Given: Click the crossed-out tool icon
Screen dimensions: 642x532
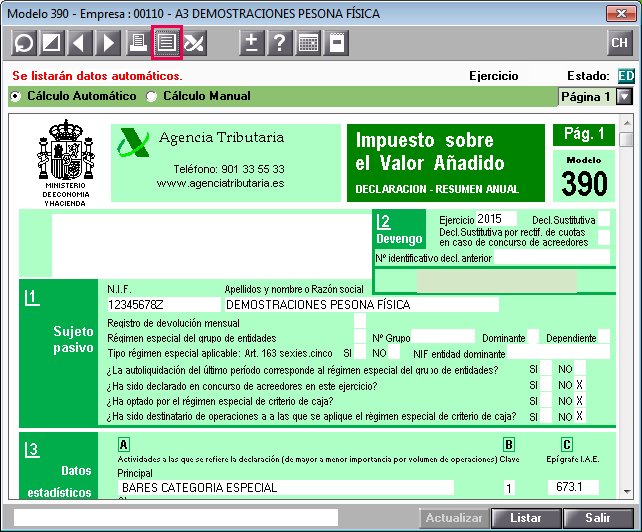Looking at the screenshot, I should tap(194, 43).
